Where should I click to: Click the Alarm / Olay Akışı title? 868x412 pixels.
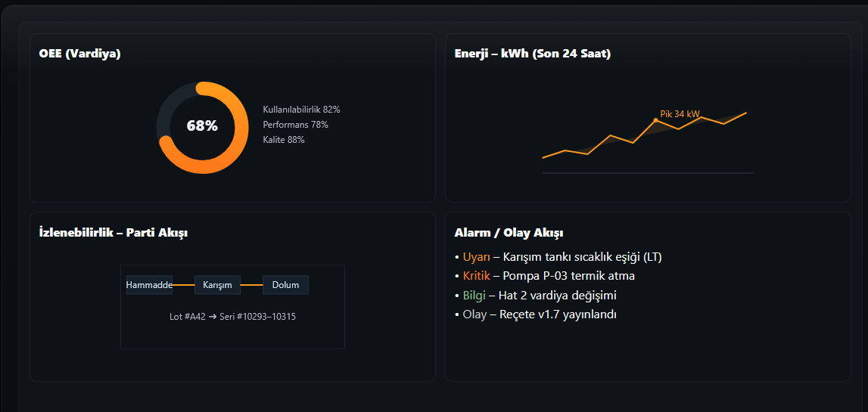508,233
